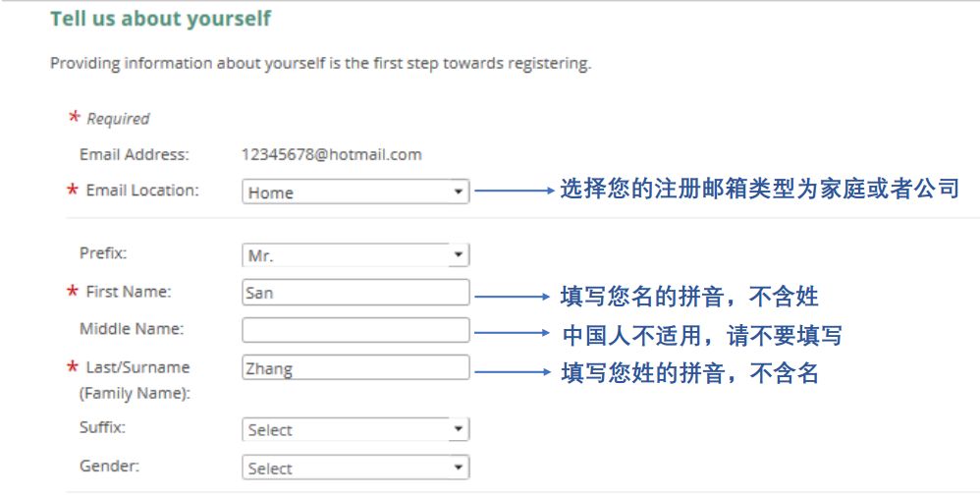Expand the Gender dropdown
Screen dimensions: 980x495
pos(354,468)
